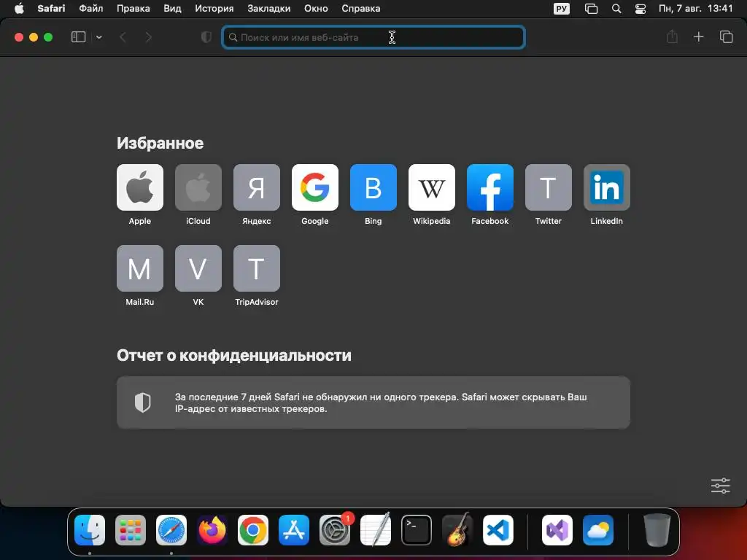Open the Wikipedia favorite tile
Image resolution: width=747 pixels, height=560 pixels.
432,187
